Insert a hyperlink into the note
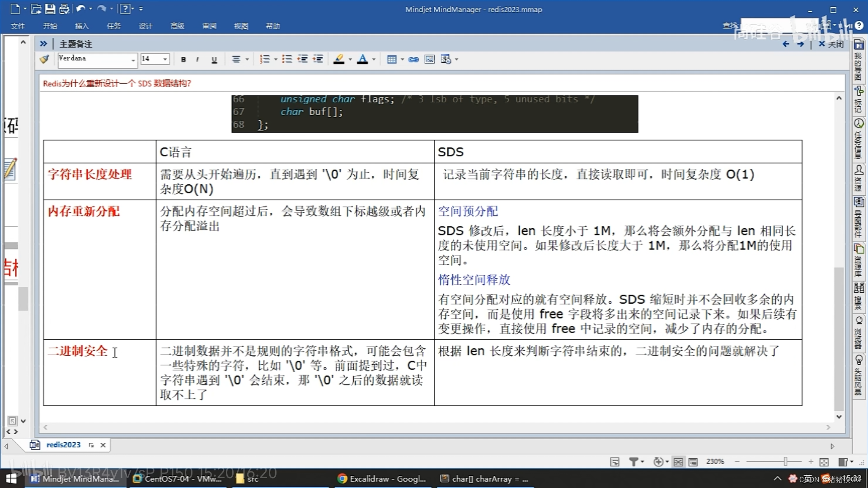This screenshot has width=868, height=488. [x=413, y=60]
